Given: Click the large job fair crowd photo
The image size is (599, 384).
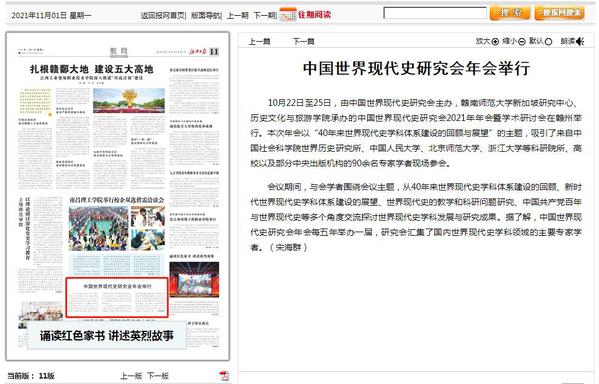Looking at the screenshot, I should coord(99,228).
